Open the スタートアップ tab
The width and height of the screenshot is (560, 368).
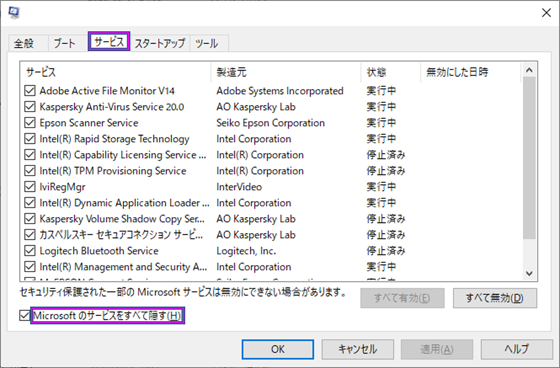[160, 44]
